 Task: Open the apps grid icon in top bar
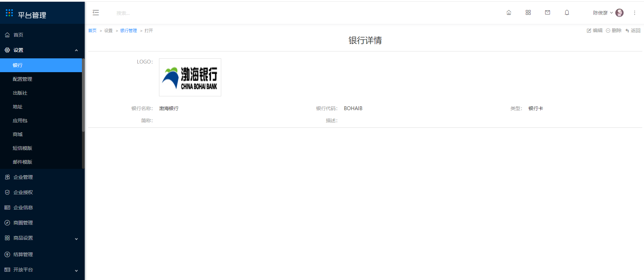528,12
